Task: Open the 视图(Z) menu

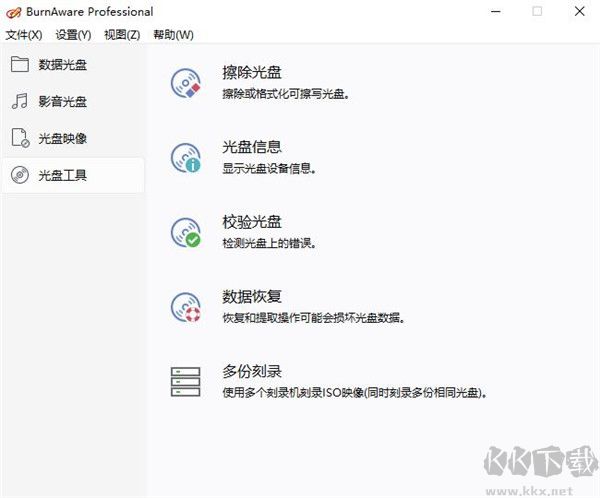Action: (x=122, y=34)
